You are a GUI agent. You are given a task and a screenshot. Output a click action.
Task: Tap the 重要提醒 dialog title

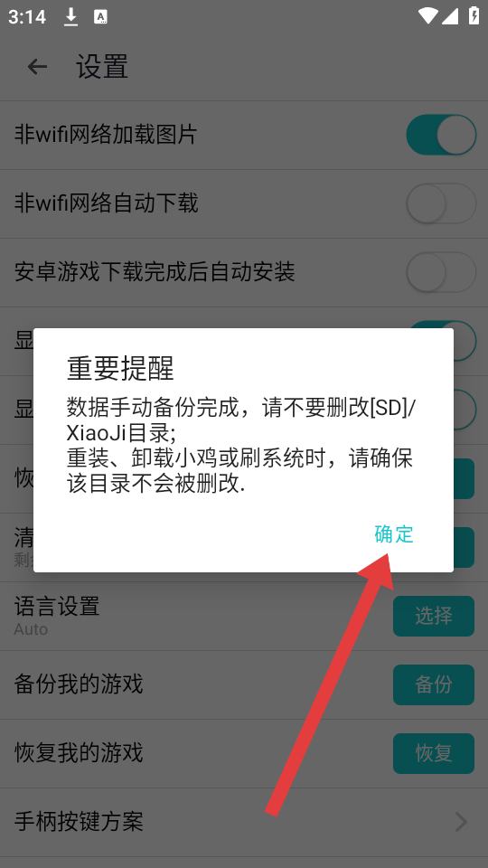point(120,368)
